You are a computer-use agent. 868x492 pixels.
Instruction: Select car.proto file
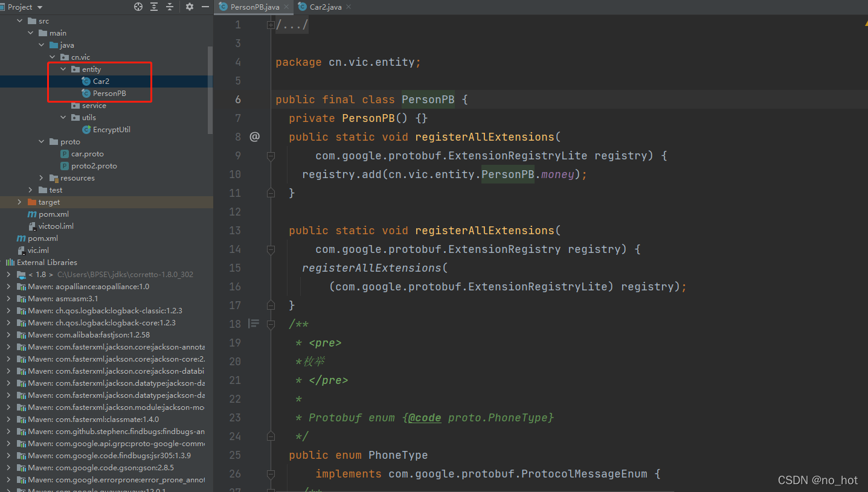(x=87, y=154)
